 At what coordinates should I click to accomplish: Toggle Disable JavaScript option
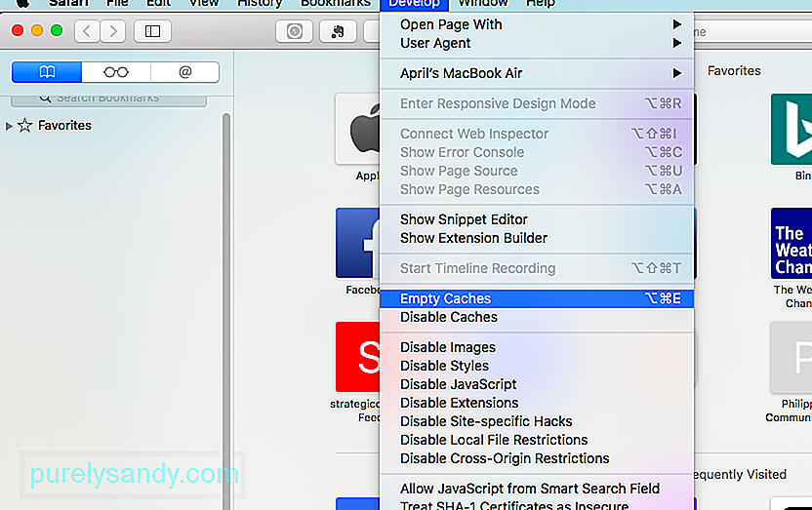coord(537,384)
